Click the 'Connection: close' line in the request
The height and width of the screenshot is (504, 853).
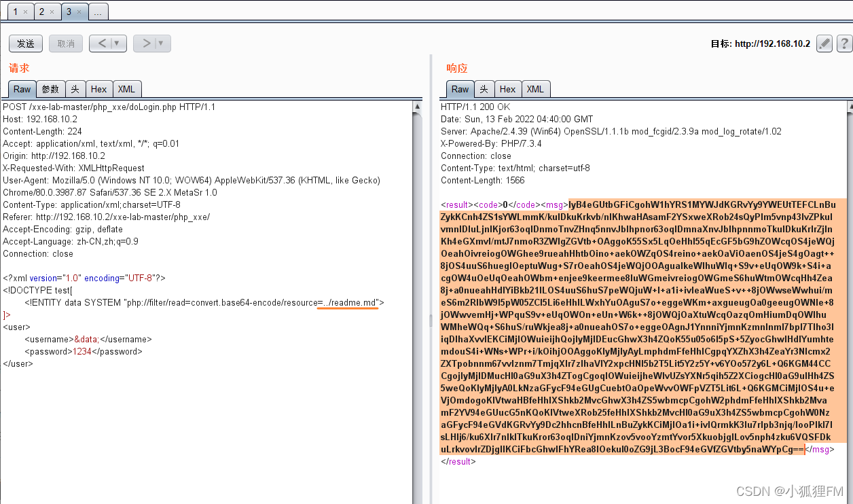tap(38, 254)
